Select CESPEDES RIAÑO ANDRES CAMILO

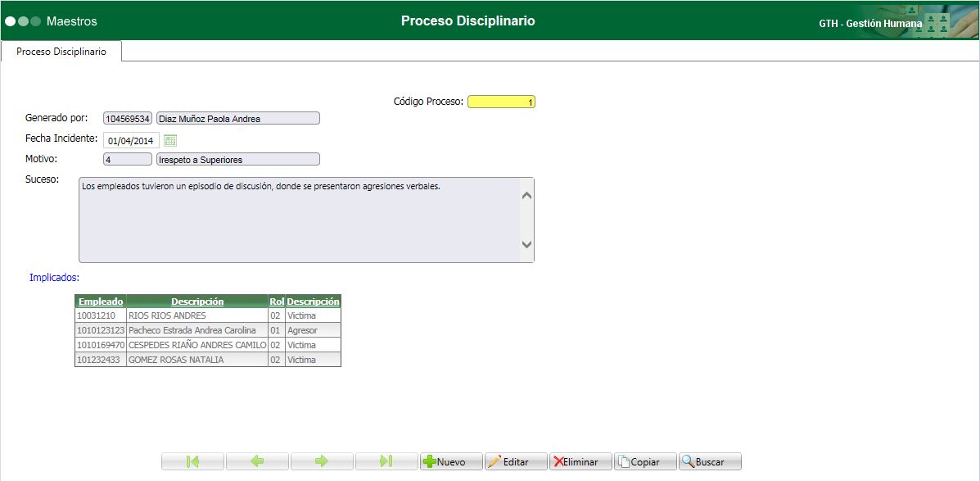tap(197, 345)
